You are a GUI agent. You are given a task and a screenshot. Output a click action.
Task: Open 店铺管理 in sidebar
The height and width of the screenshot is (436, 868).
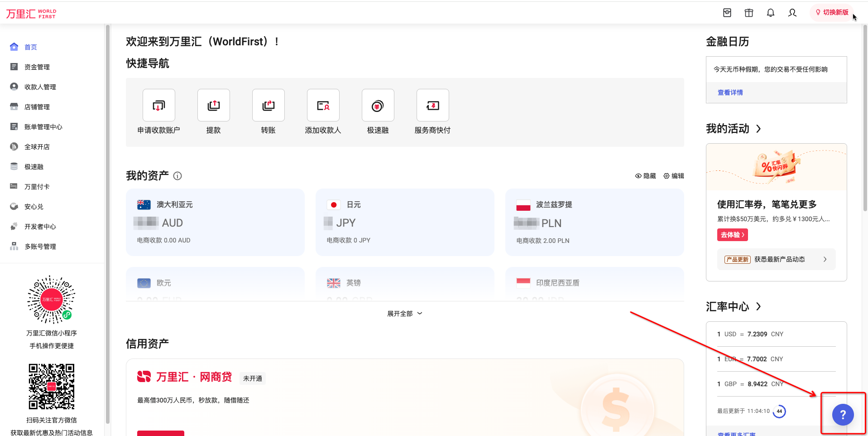37,107
